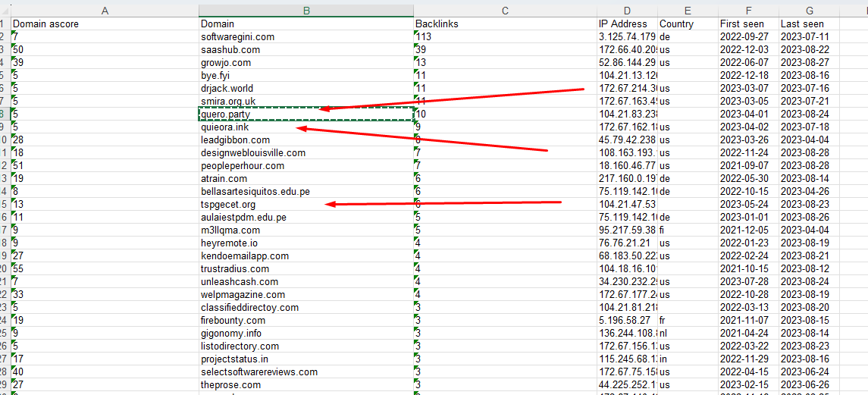Screen dimensions: 868x395
Task: Select the classifieddirectoy.com cell
Action: [x=306, y=308]
